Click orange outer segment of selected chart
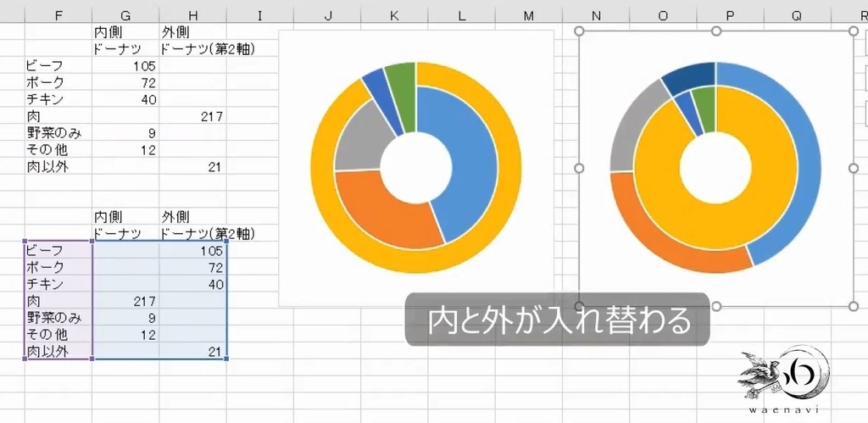 pyautogui.click(x=665, y=243)
